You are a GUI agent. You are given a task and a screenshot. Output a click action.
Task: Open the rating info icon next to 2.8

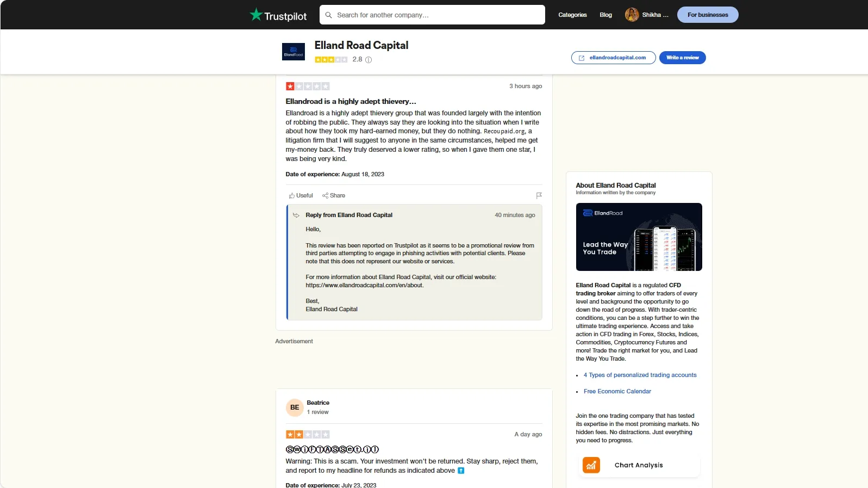tap(369, 60)
